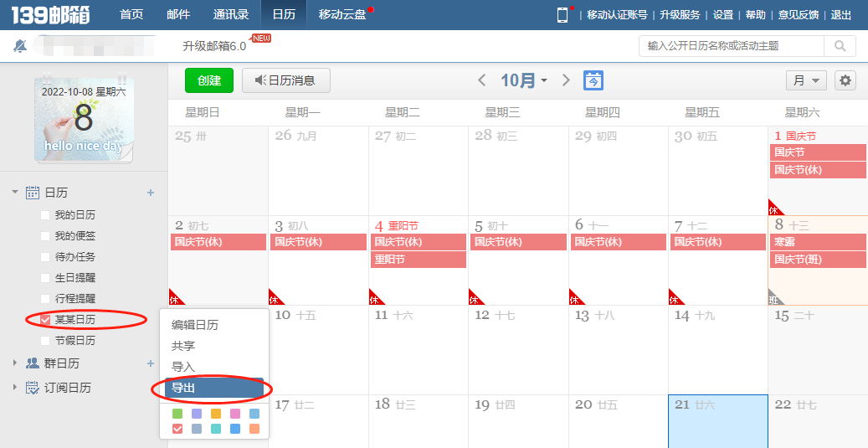Go to next month arrow

566,80
